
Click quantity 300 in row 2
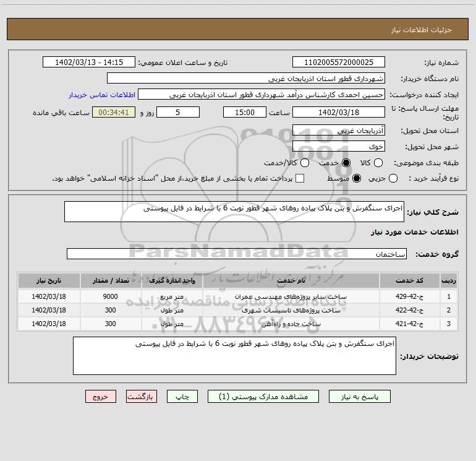click(x=111, y=310)
